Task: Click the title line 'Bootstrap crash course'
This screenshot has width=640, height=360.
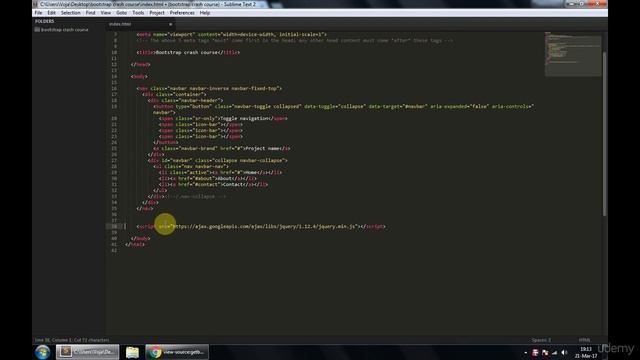Action: 188,53
